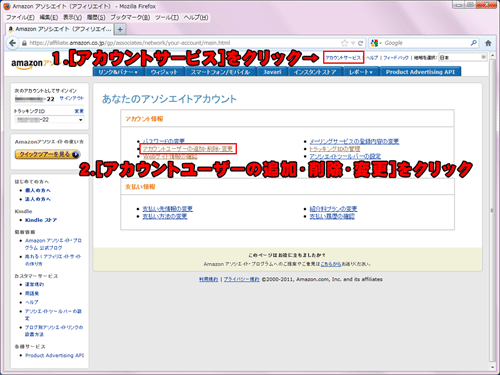Viewport: 500px width, 375px height.
Task: Open the パスワードの変更 link
Action: 163,141
